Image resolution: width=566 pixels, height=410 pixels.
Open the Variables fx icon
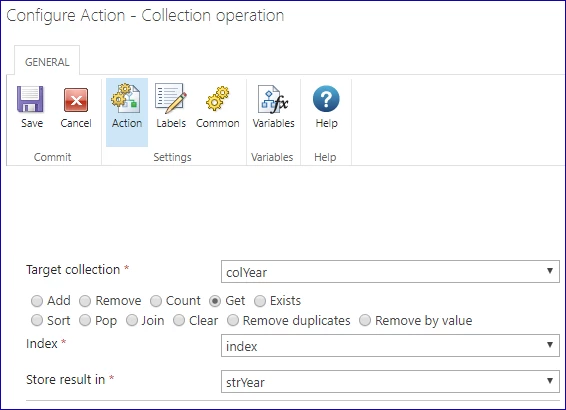(273, 99)
